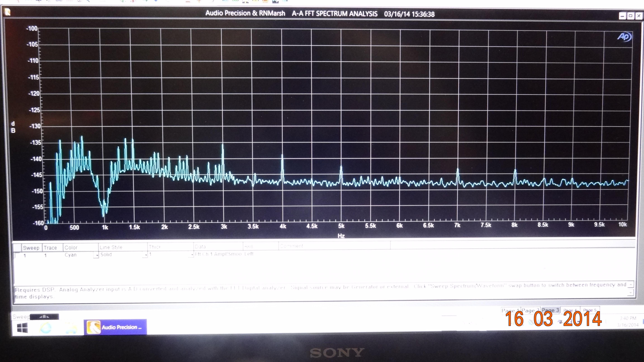The width and height of the screenshot is (644, 362).
Task: Click the 10k label on the frequency axis
Action: coord(622,224)
